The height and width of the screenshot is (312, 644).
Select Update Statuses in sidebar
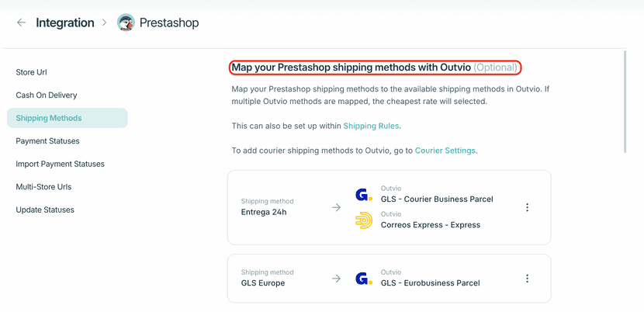(44, 210)
